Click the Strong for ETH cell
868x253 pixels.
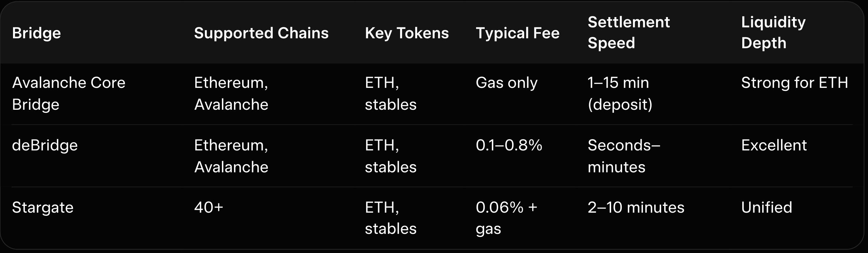pos(794,83)
